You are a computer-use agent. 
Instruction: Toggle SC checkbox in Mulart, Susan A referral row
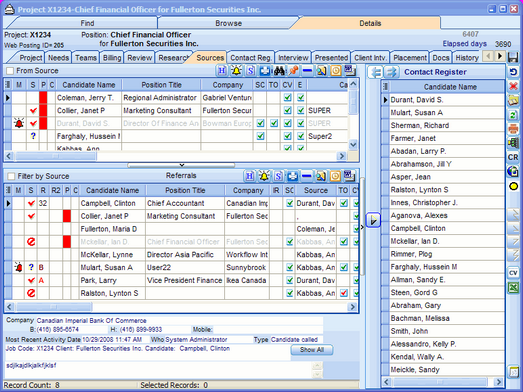pos(290,268)
